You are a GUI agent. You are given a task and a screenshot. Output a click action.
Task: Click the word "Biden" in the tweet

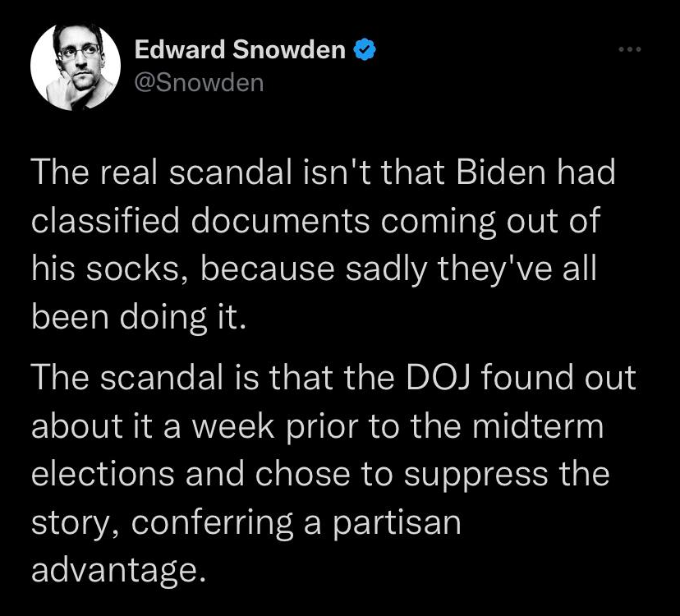[500, 172]
